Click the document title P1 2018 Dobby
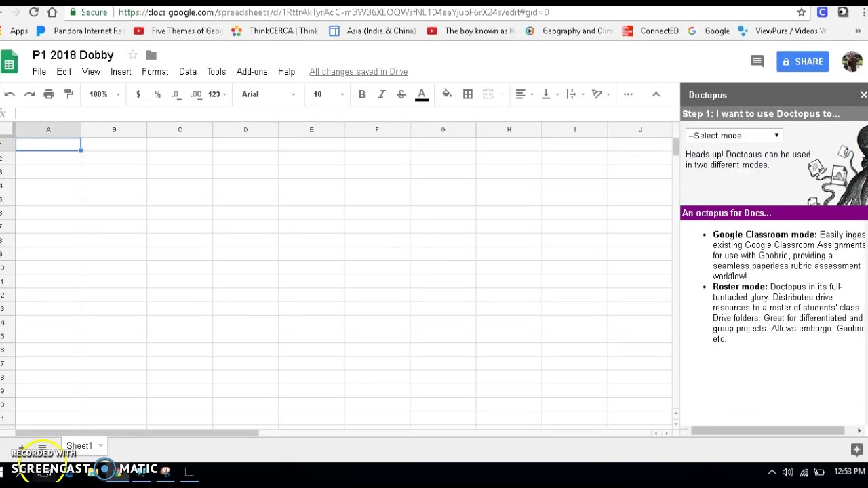Image resolution: width=868 pixels, height=488 pixels. click(x=73, y=55)
